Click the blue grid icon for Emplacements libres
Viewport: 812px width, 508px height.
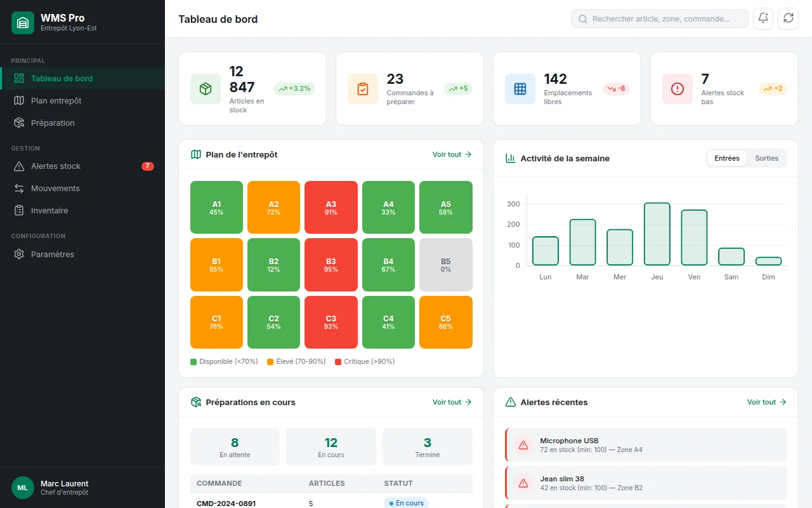(x=520, y=89)
